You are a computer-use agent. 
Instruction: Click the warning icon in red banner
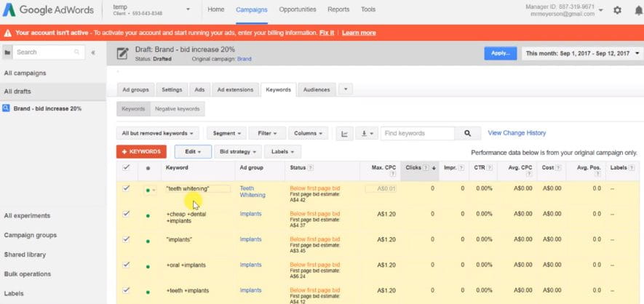[8, 33]
